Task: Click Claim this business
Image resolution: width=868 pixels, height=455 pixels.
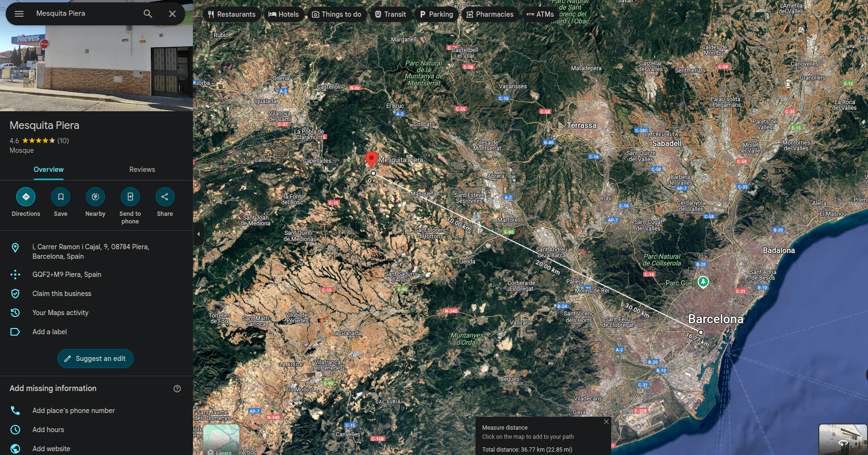Action: tap(96, 294)
